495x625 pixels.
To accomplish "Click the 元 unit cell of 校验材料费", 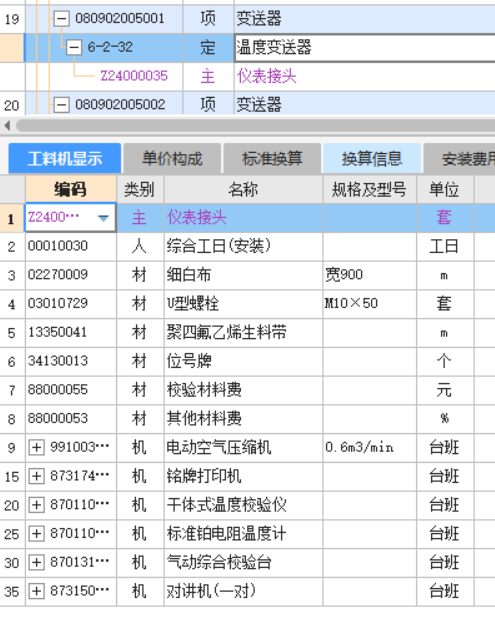I will tap(445, 389).
